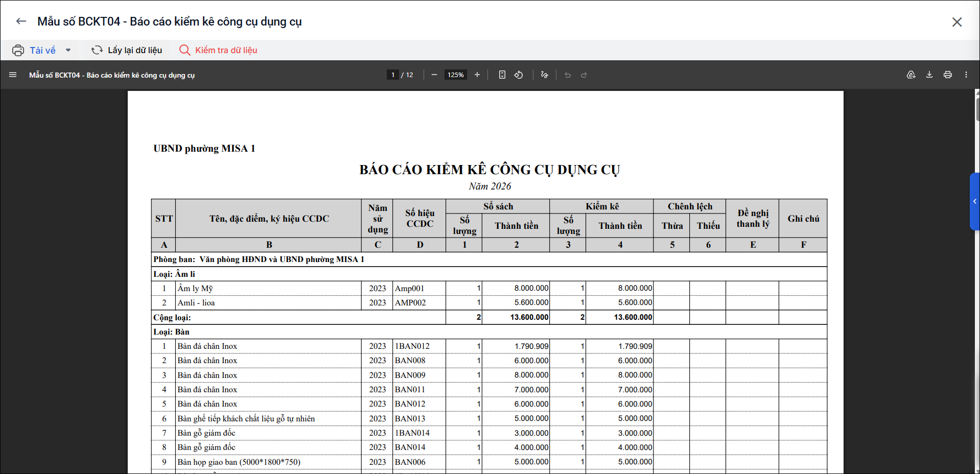Viewport: 980px width, 474px height.
Task: Click the undo icon in PDF toolbar
Action: [568, 75]
